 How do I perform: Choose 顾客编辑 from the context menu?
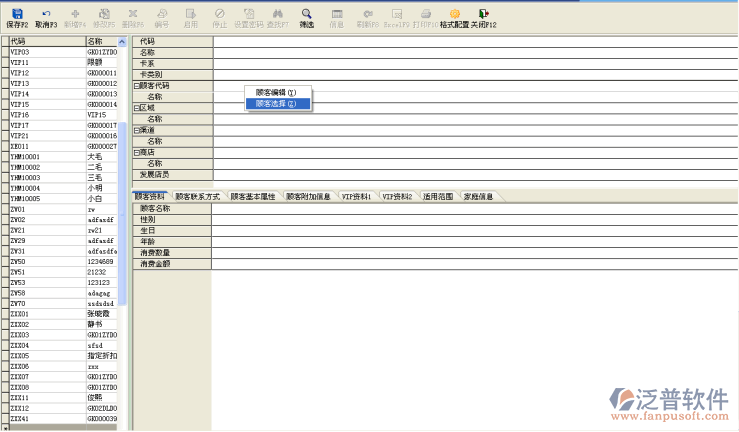pos(276,92)
